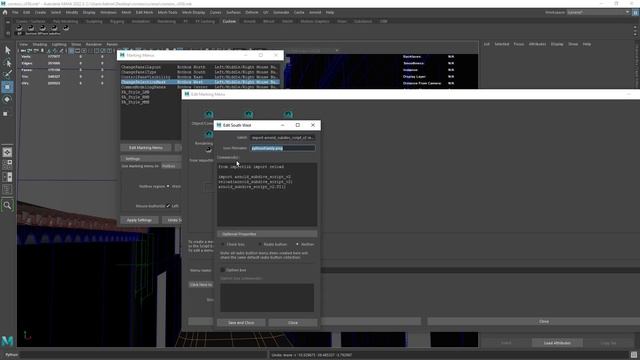Screen dimensions: 640x360
Task: Activate the Paint selection brush tool
Action: (x=7, y=74)
